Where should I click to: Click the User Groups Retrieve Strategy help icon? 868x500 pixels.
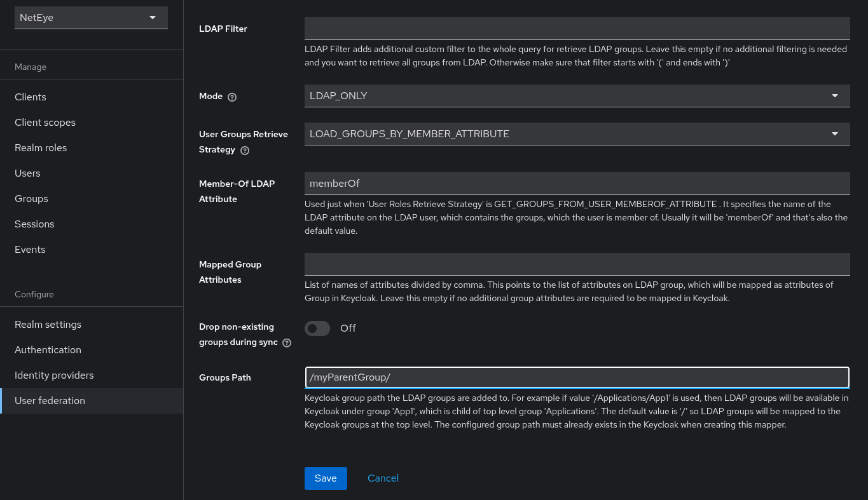pos(245,150)
